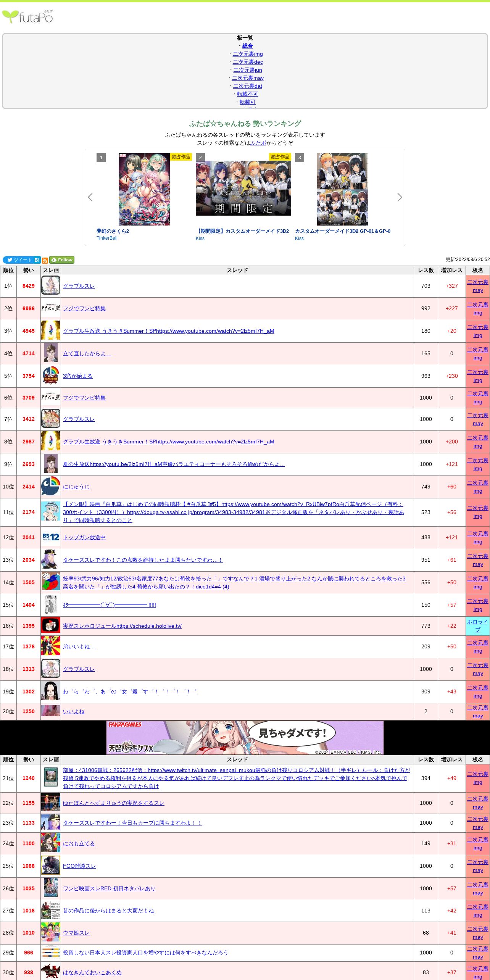Open 弟いいよね… thread link
Viewport: 490px width, 980px height.
point(79,646)
